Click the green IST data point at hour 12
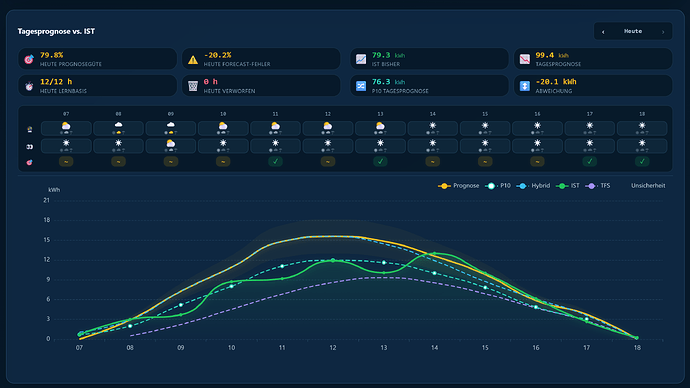Screen dimensions: 690x388 pos(333,261)
